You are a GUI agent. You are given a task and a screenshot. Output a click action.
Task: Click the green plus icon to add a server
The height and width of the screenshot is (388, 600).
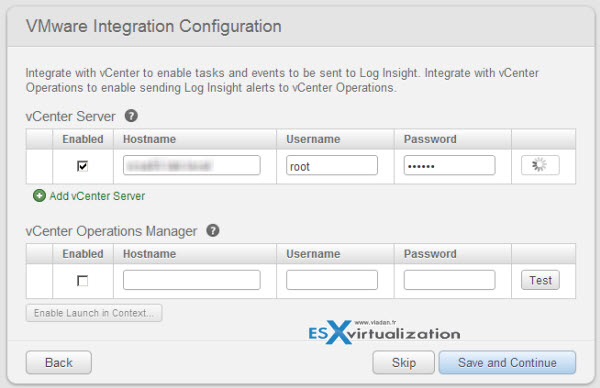pos(39,196)
